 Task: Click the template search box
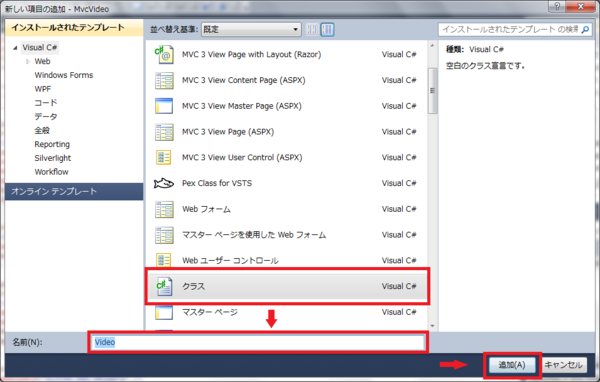click(515, 29)
